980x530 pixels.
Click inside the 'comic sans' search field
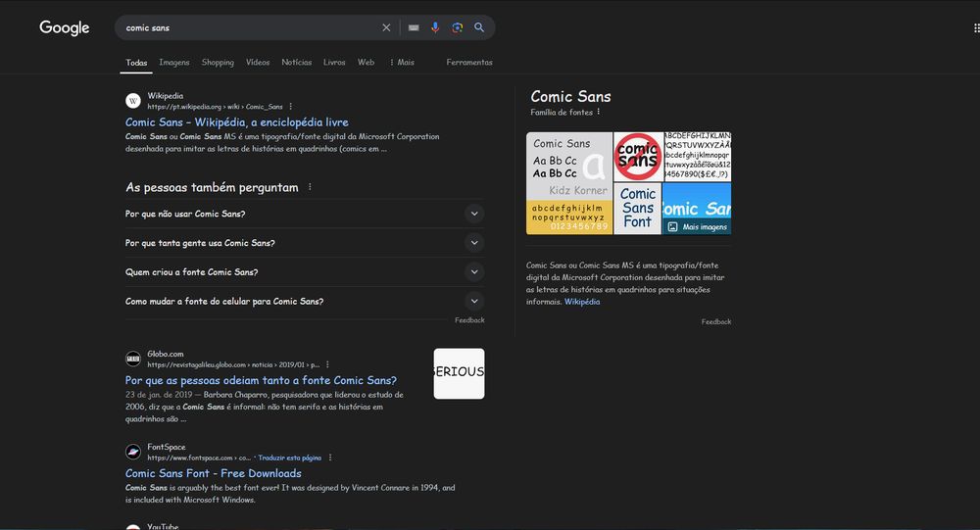click(x=250, y=27)
